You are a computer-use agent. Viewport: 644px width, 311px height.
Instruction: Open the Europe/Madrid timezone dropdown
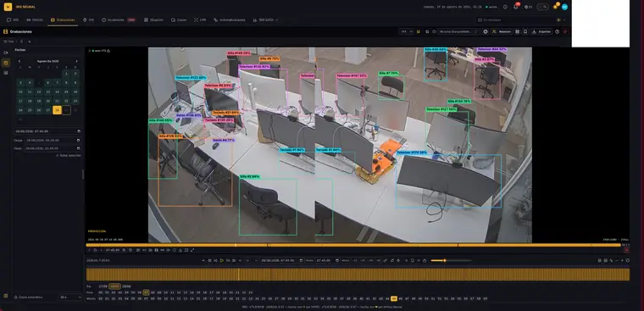point(459,31)
